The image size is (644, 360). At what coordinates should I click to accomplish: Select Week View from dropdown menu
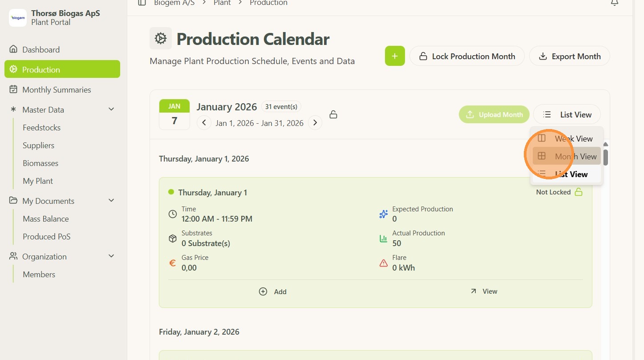tap(567, 138)
